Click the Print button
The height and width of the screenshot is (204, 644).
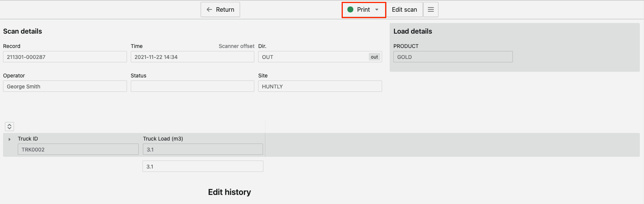[x=363, y=9]
